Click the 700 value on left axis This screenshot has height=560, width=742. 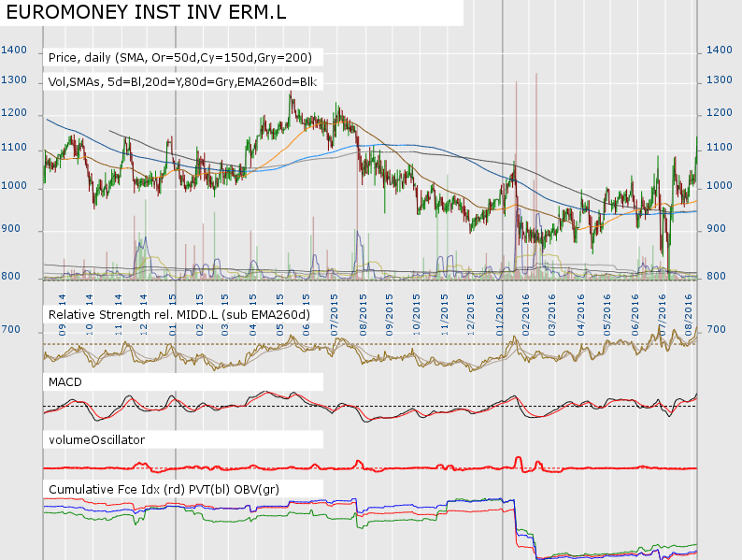click(x=10, y=329)
